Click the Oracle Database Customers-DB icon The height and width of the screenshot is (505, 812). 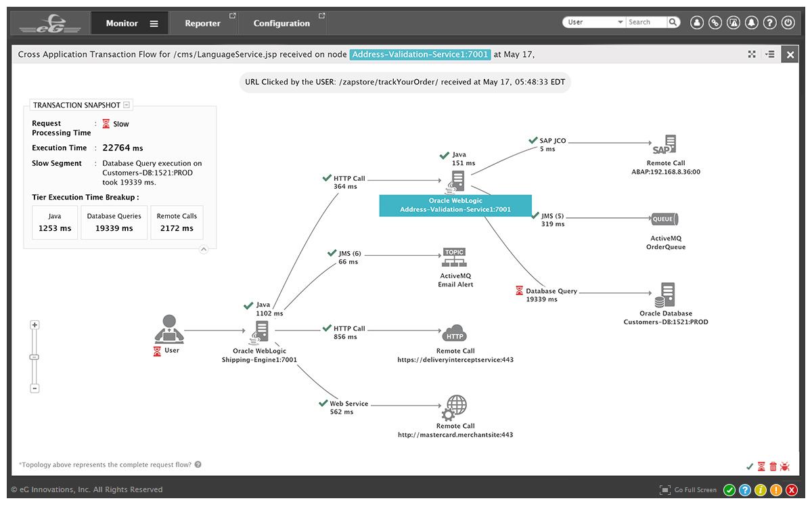click(x=665, y=295)
